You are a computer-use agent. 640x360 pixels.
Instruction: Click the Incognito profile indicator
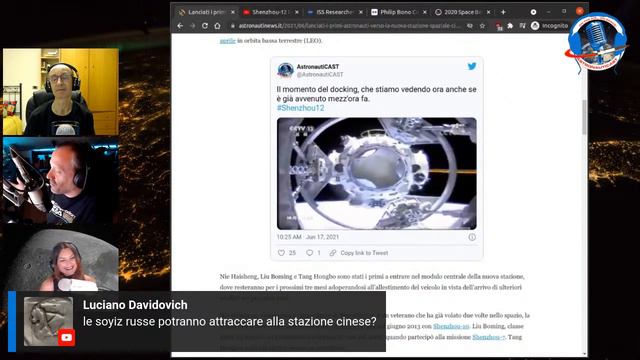click(549, 26)
